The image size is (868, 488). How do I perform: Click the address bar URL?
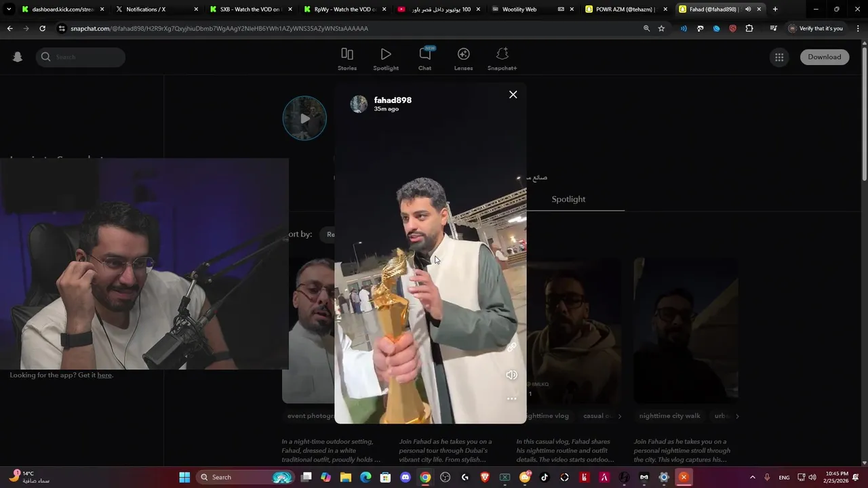[x=219, y=28]
